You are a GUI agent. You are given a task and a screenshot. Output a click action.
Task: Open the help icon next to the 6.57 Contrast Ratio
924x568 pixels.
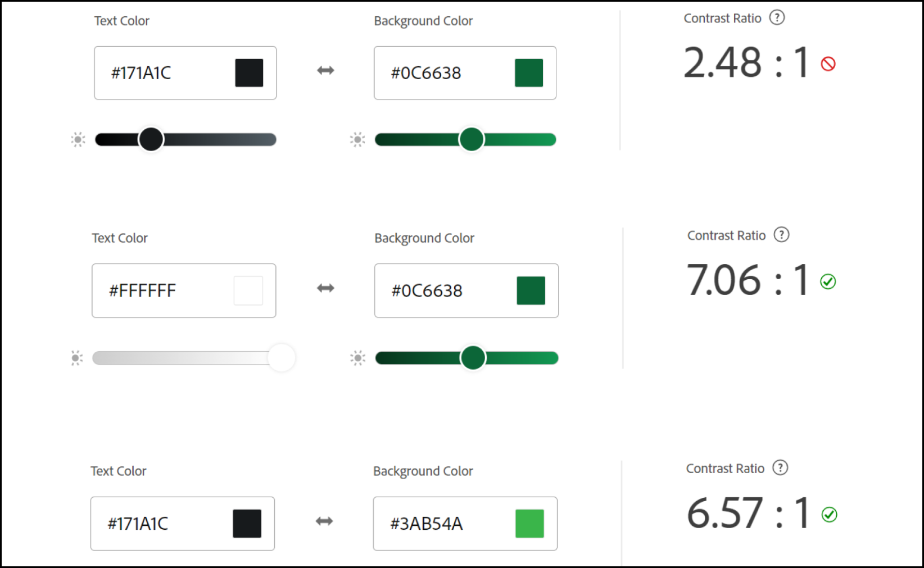click(x=780, y=467)
